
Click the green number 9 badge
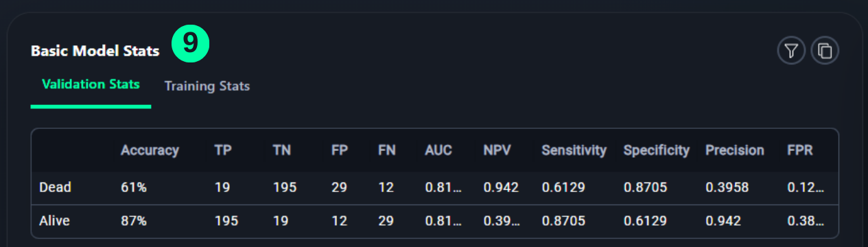click(190, 44)
